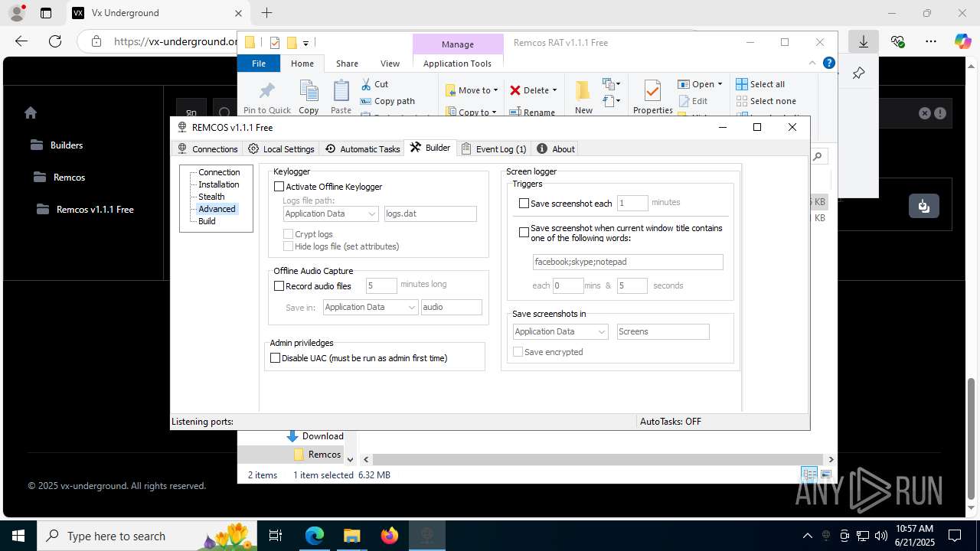Open the View ribbon tab in Explorer
980x551 pixels.
point(390,64)
